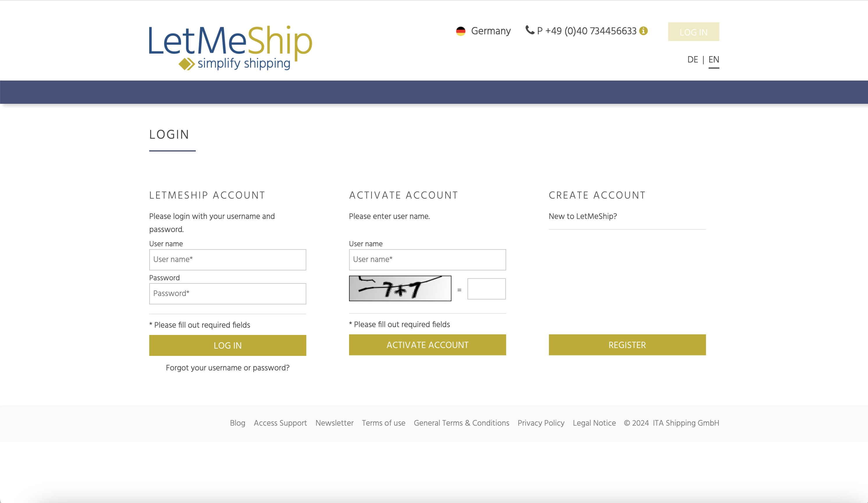
Task: Open General Terms & Conditions link
Action: (x=461, y=423)
